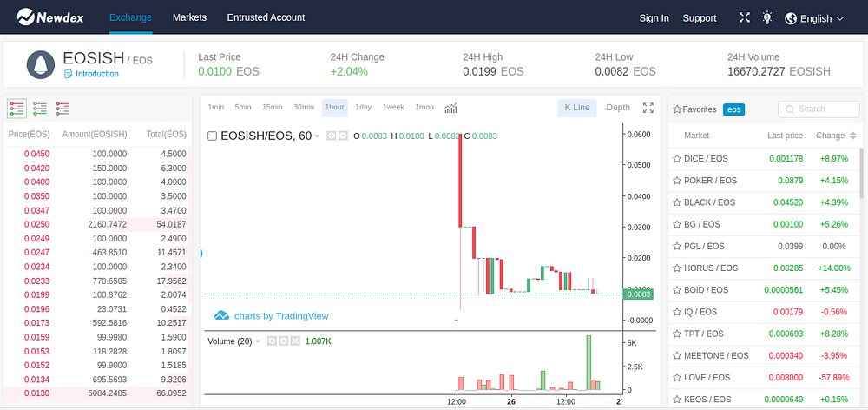The width and height of the screenshot is (868, 410).
Task: Show Favorites markets list
Action: (x=694, y=109)
